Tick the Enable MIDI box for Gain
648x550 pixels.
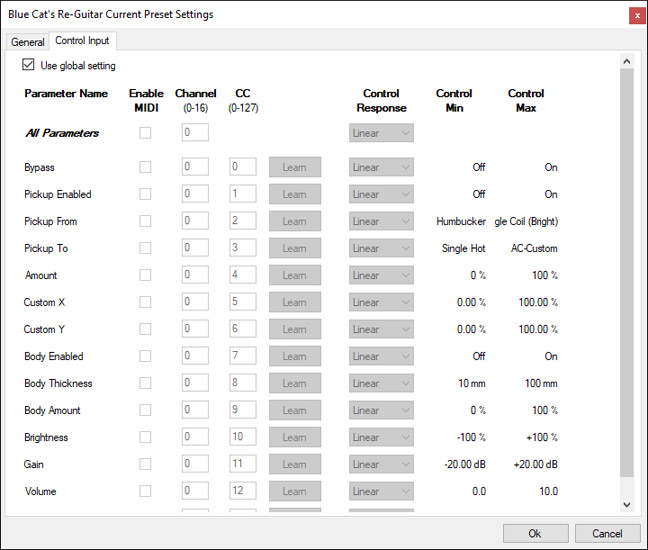point(146,464)
